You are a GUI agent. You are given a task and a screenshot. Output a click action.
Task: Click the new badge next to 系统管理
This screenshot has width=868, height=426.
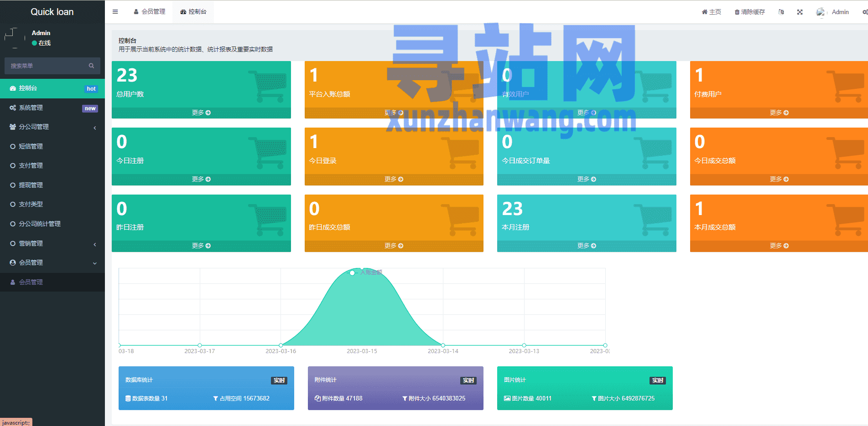tap(90, 108)
